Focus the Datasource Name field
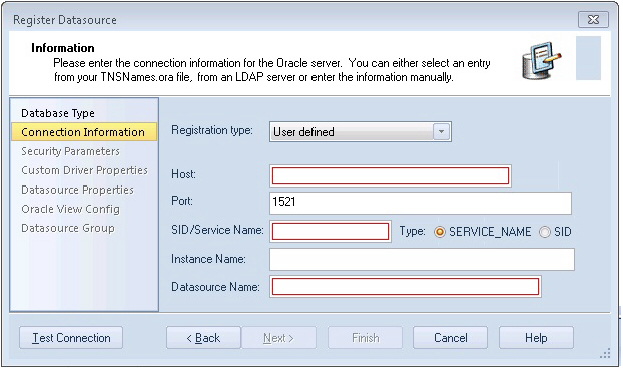This screenshot has height=369, width=623. (x=405, y=287)
